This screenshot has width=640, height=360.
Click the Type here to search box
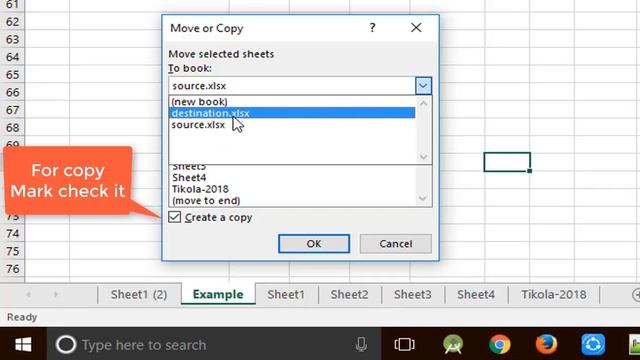pos(214,345)
